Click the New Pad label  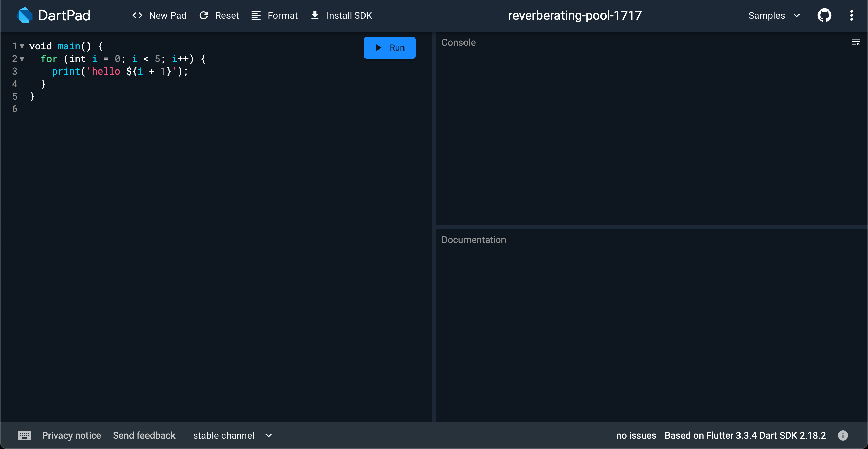(168, 15)
